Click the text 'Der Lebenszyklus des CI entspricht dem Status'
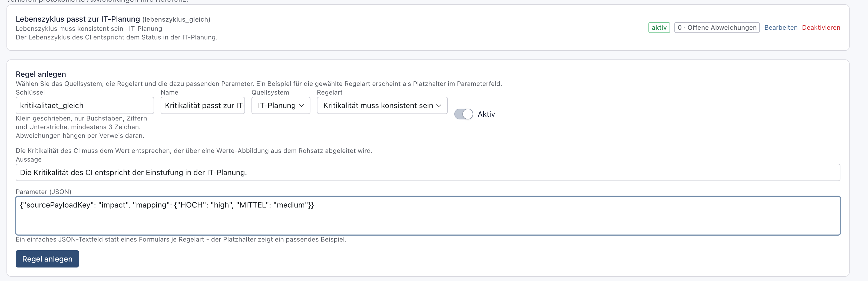The image size is (868, 281). [117, 37]
